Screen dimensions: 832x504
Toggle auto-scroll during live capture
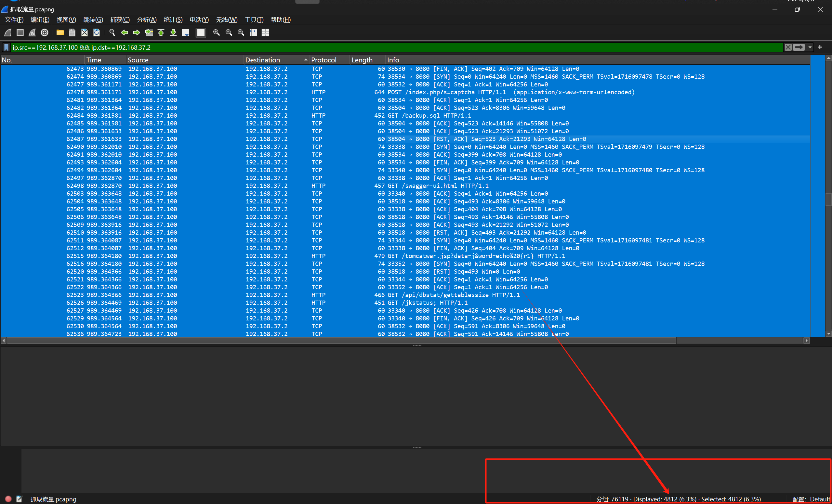(x=185, y=32)
